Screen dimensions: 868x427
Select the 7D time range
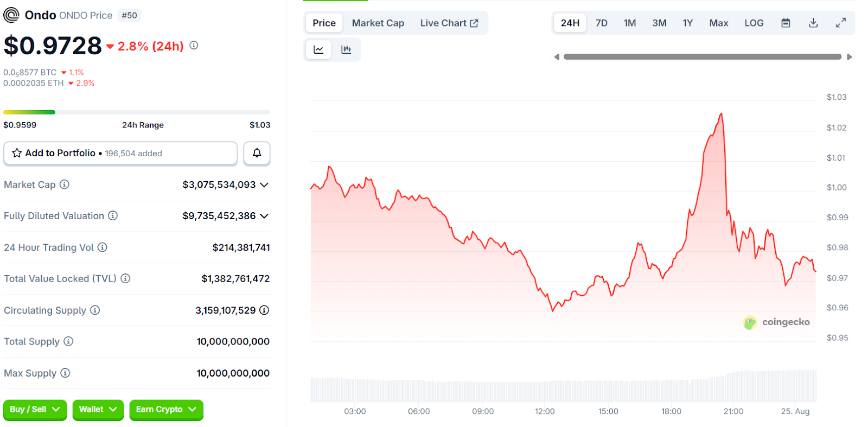[x=601, y=23]
